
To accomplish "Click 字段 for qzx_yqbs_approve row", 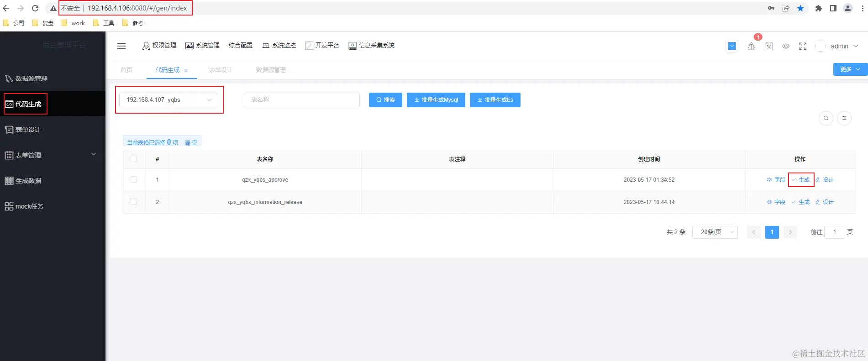I will [776, 180].
